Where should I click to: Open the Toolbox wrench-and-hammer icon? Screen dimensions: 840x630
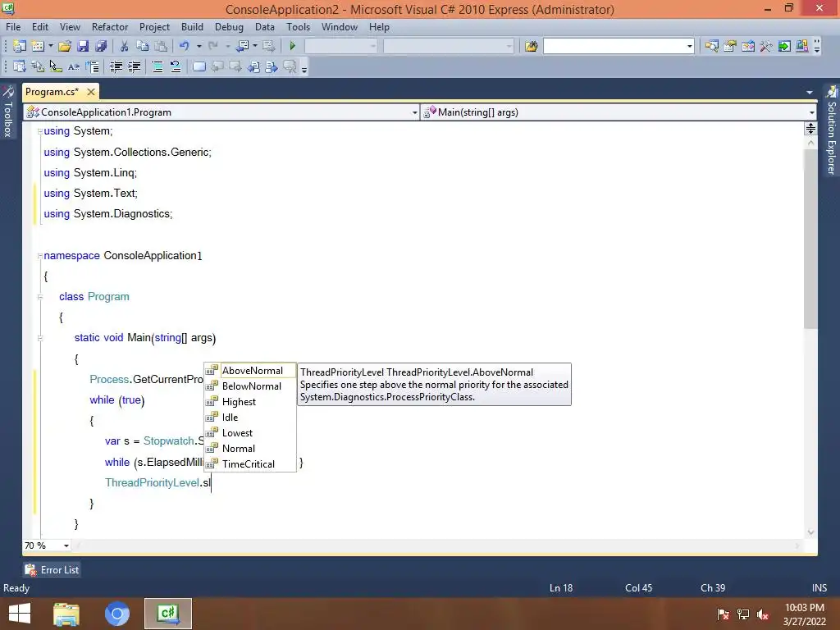[766, 46]
